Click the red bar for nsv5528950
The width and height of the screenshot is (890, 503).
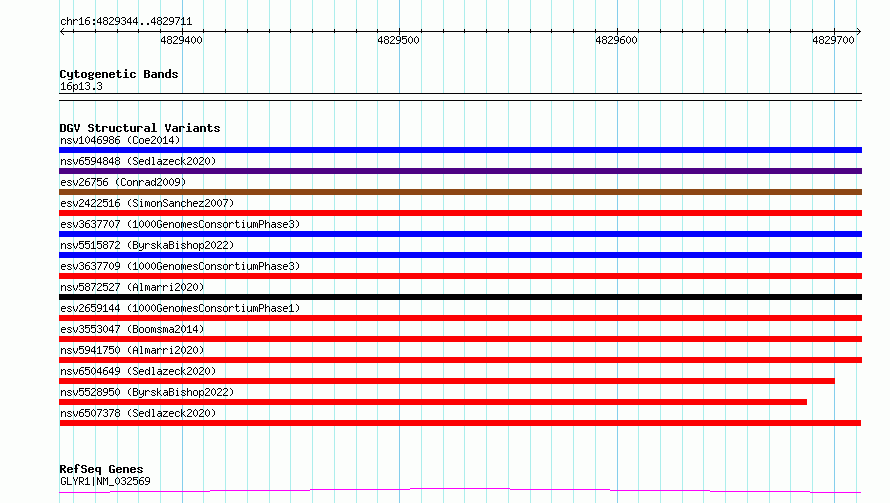[x=433, y=402]
